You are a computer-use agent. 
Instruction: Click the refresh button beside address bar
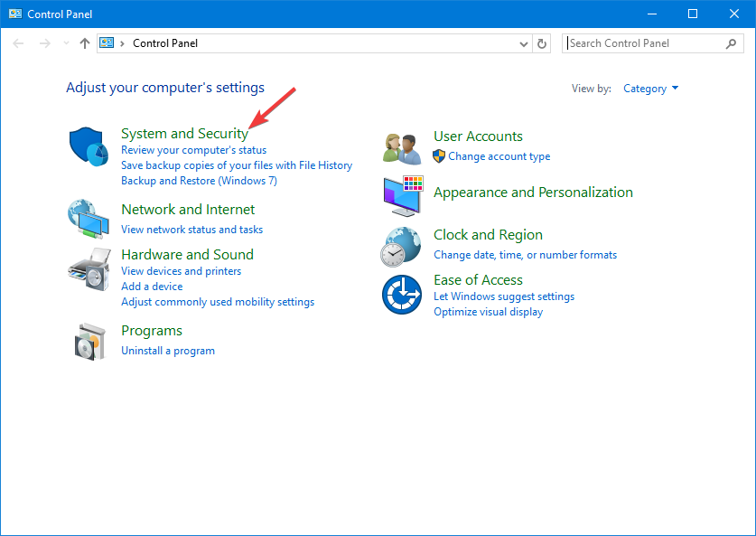click(x=541, y=43)
